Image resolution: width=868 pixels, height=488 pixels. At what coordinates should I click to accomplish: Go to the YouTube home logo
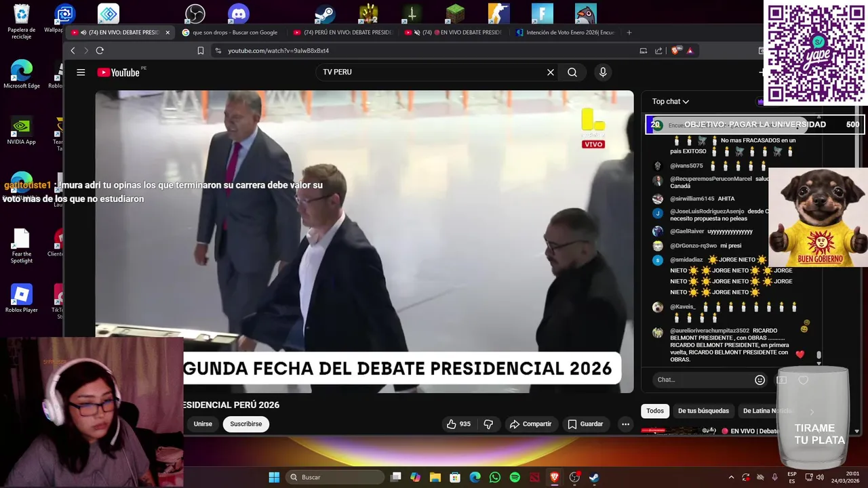tap(118, 73)
